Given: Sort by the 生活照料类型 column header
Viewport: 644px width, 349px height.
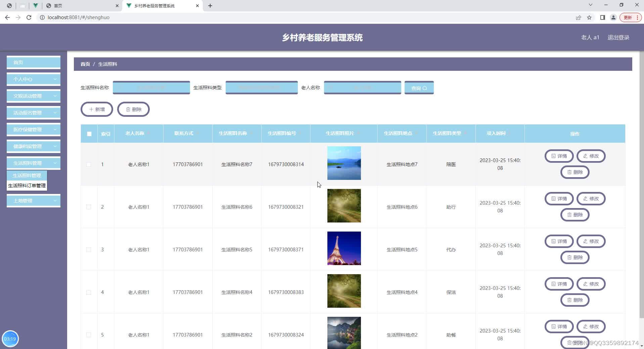Looking at the screenshot, I should (x=451, y=134).
